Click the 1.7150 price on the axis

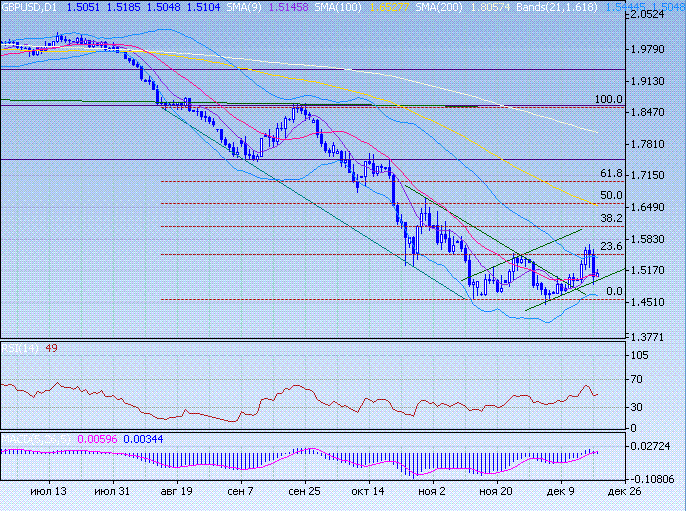pos(660,175)
